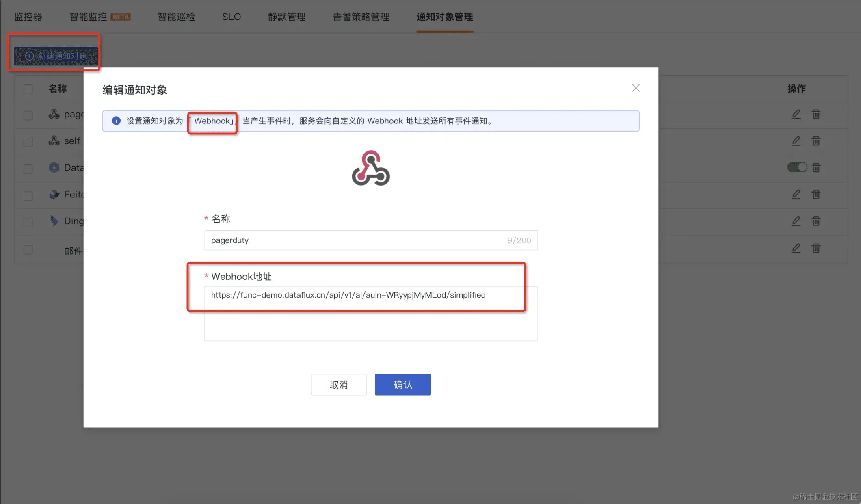The width and height of the screenshot is (861, 504).
Task: Click the large Webhook logo icon
Action: [370, 168]
